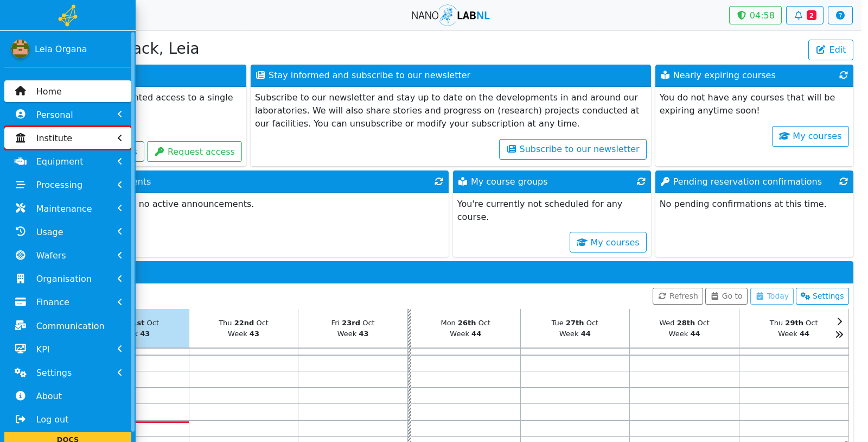Click the next day single arrow

point(839,321)
